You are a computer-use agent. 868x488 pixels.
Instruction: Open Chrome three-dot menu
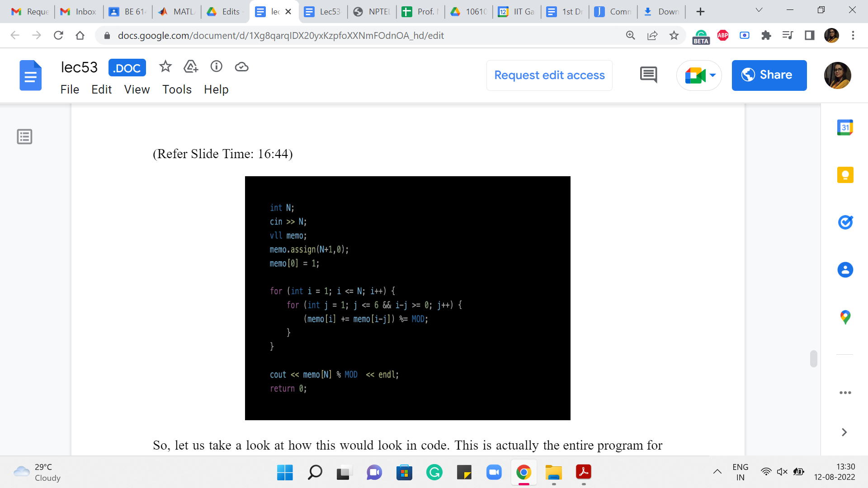pos(853,35)
